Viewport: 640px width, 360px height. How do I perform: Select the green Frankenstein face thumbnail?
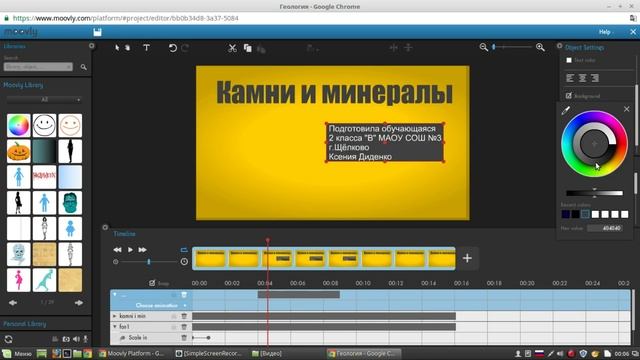coord(70,203)
